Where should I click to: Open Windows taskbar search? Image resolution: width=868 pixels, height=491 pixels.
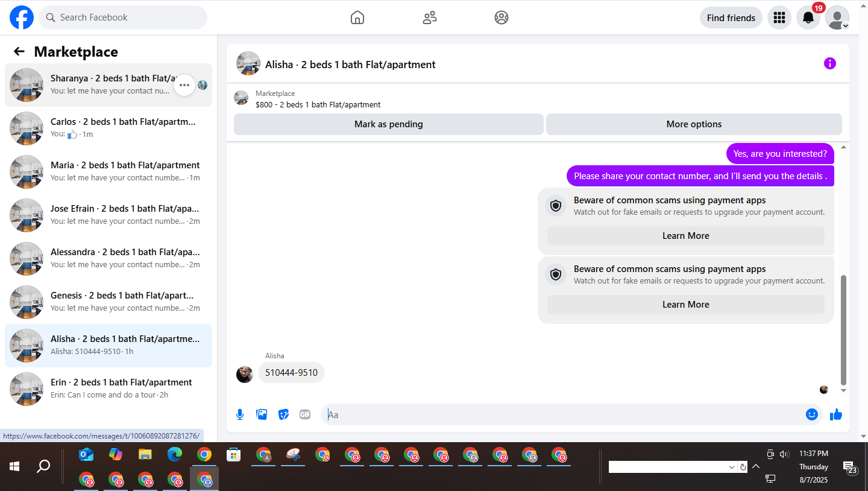[x=43, y=466]
